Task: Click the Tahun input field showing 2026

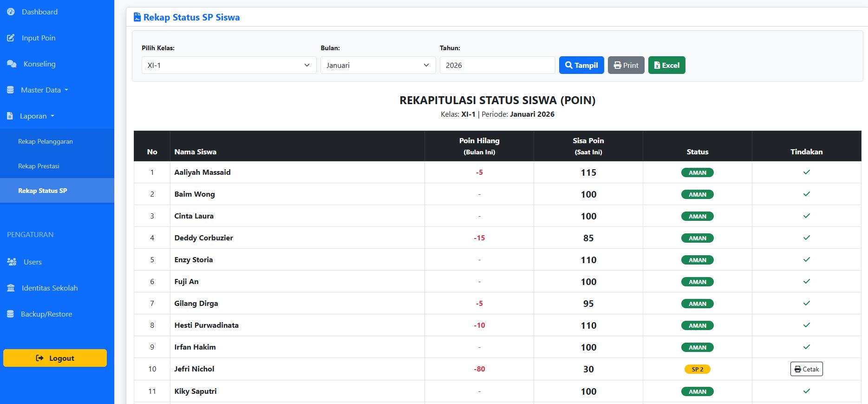Action: click(497, 65)
